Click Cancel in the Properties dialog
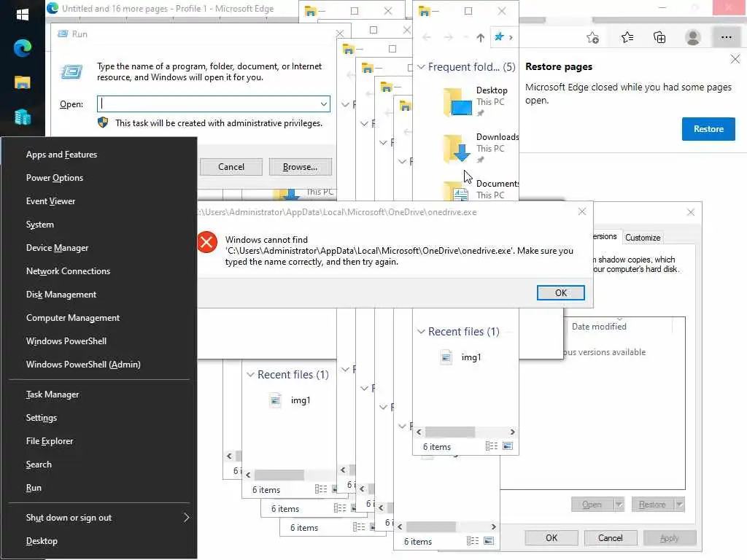 (x=610, y=537)
